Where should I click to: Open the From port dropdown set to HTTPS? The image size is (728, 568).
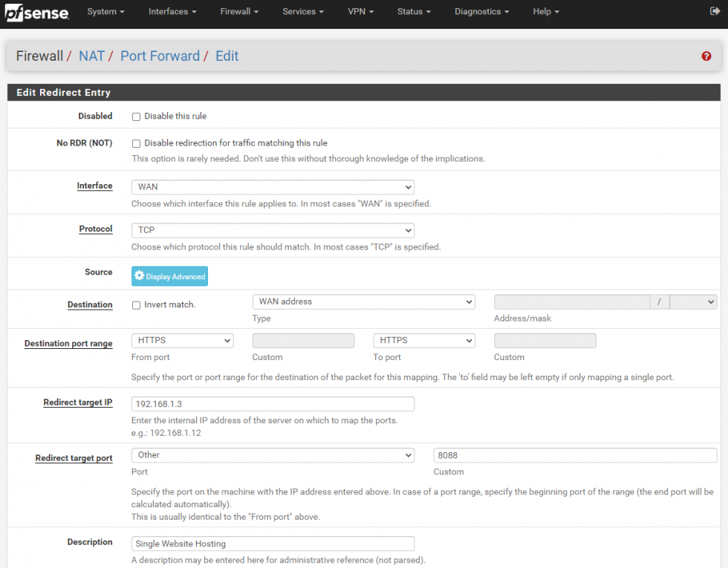pos(182,340)
